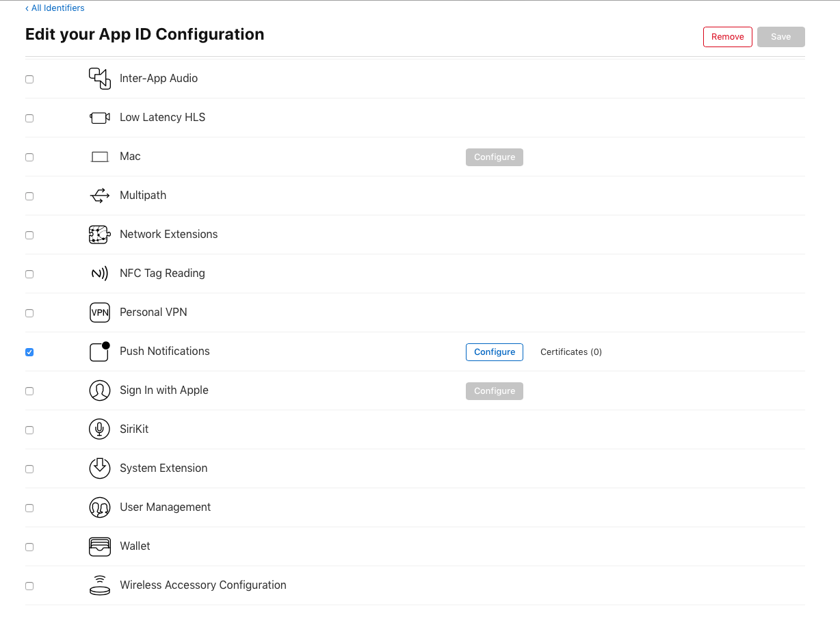Screen dimensions: 840x623
Task: Click the NFC Tag Reading icon
Action: (100, 274)
